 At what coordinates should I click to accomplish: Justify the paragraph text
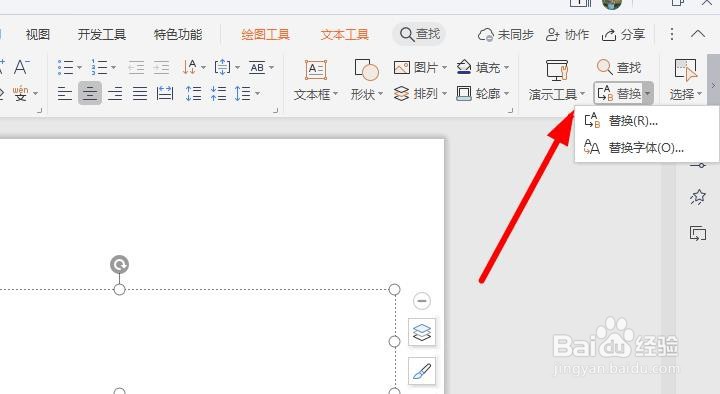click(140, 94)
